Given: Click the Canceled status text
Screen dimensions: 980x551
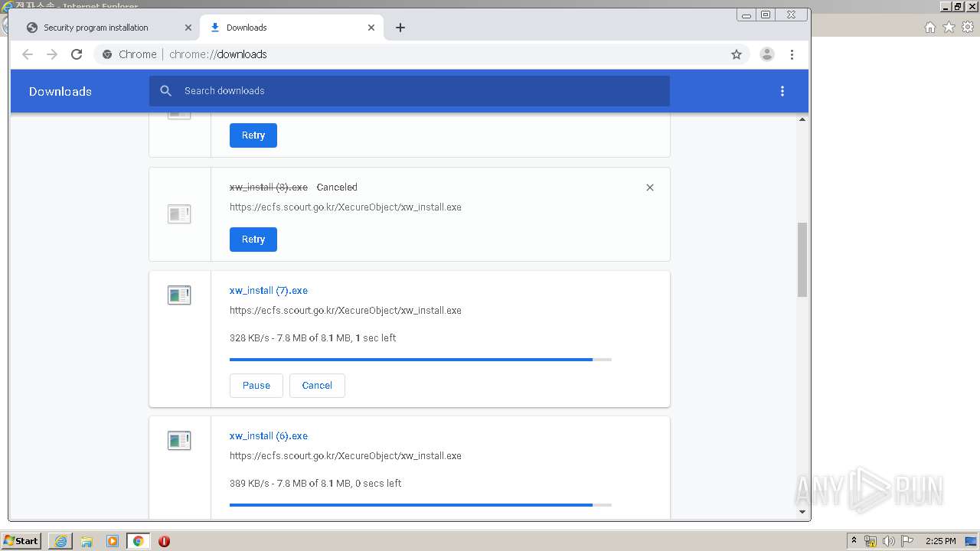Looking at the screenshot, I should coord(337,187).
